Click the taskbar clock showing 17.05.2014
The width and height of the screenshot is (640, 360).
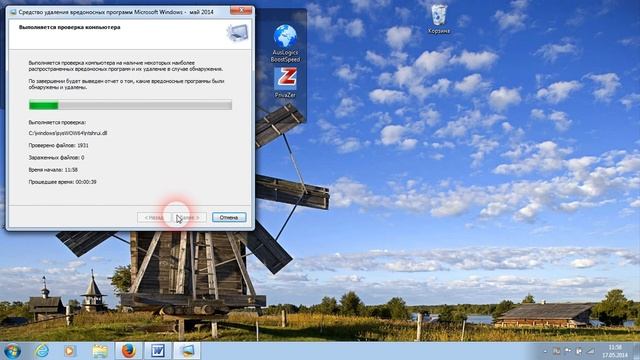(x=615, y=351)
